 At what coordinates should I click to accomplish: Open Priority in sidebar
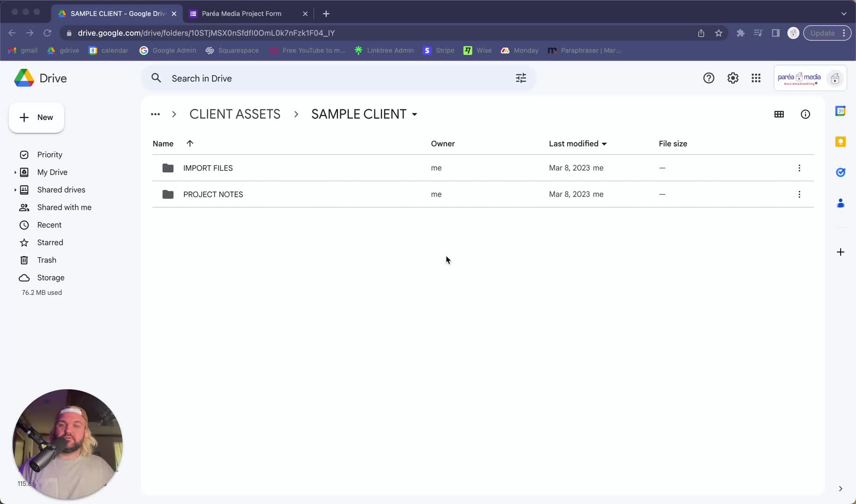pos(49,154)
